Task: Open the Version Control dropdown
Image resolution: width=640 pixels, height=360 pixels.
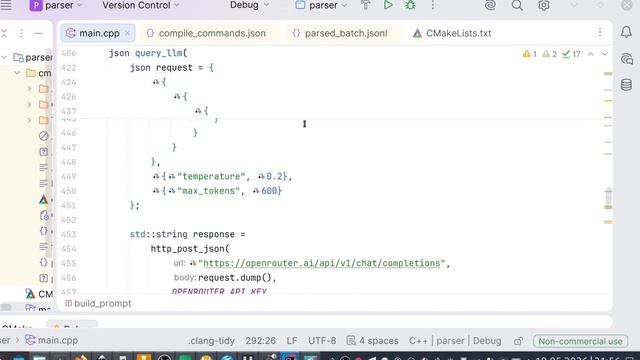Action: [x=140, y=5]
